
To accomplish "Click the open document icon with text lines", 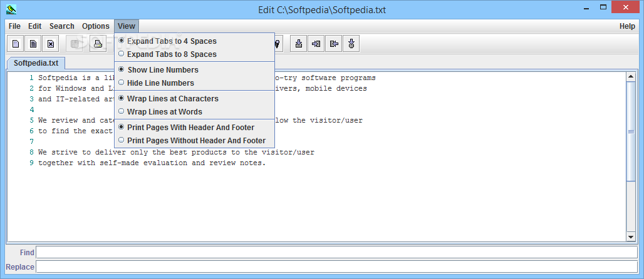I will [x=33, y=44].
